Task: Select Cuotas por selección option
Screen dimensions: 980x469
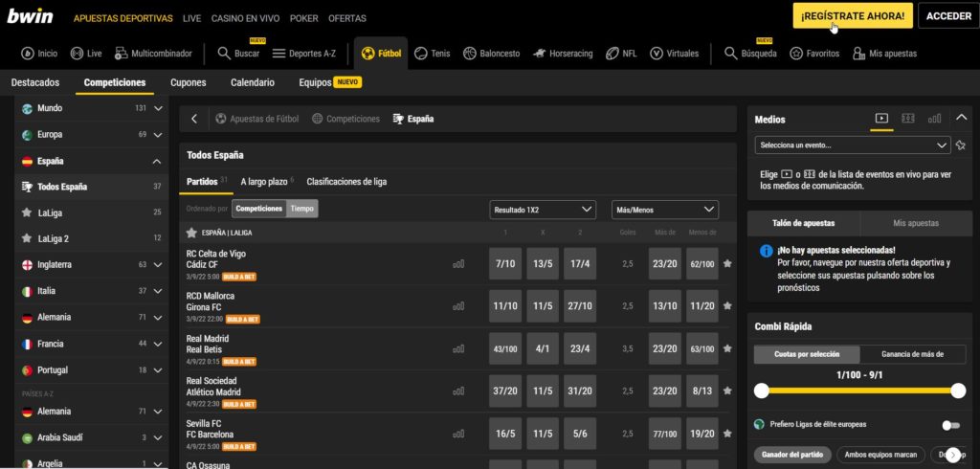Action: (807, 354)
